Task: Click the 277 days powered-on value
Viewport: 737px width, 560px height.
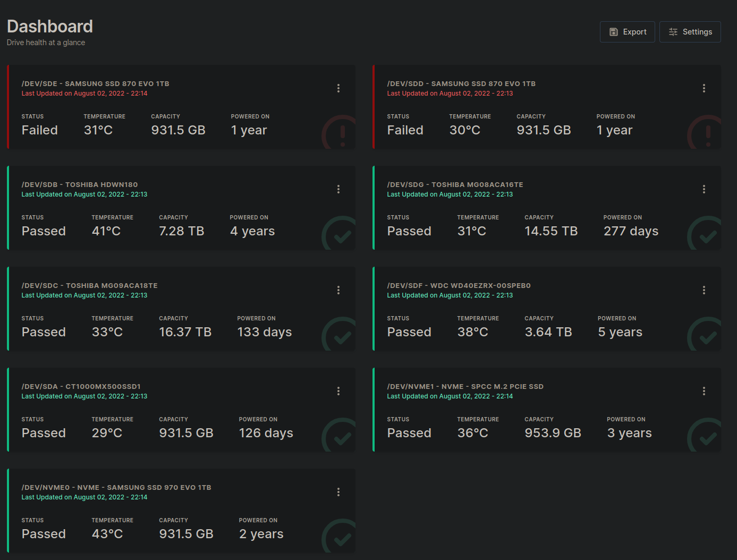Action: click(631, 231)
